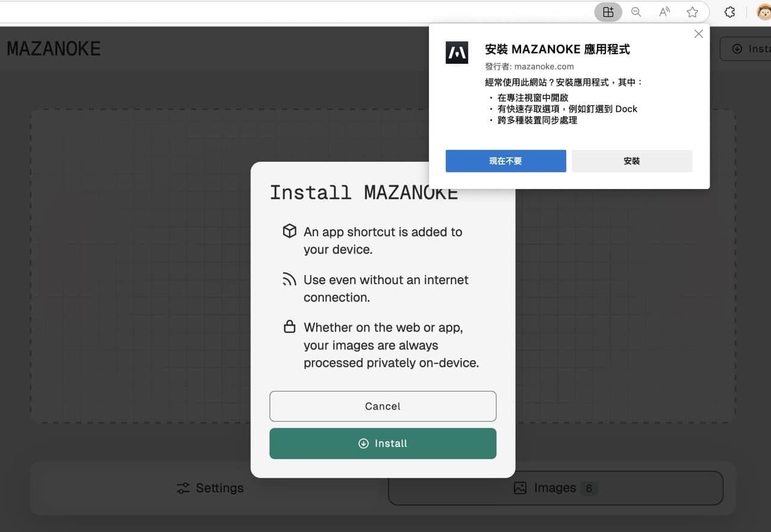
Task: Click the 安裝 MAZANOKE 應用程式 title
Action: click(557, 49)
